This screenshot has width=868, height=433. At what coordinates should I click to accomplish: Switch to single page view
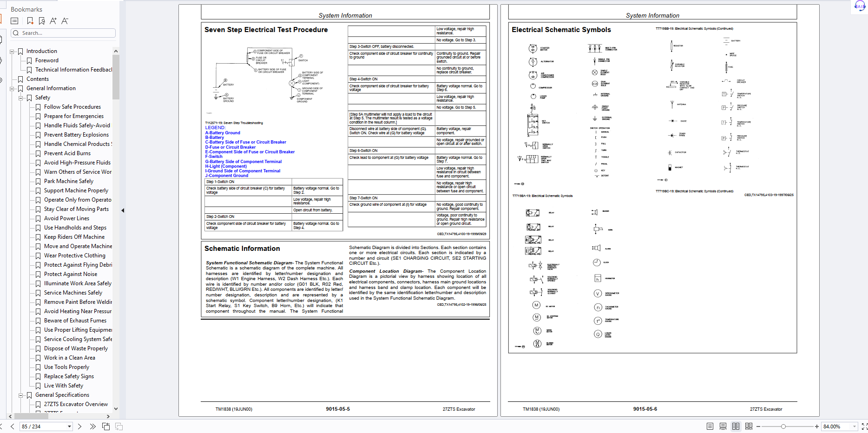click(x=710, y=426)
